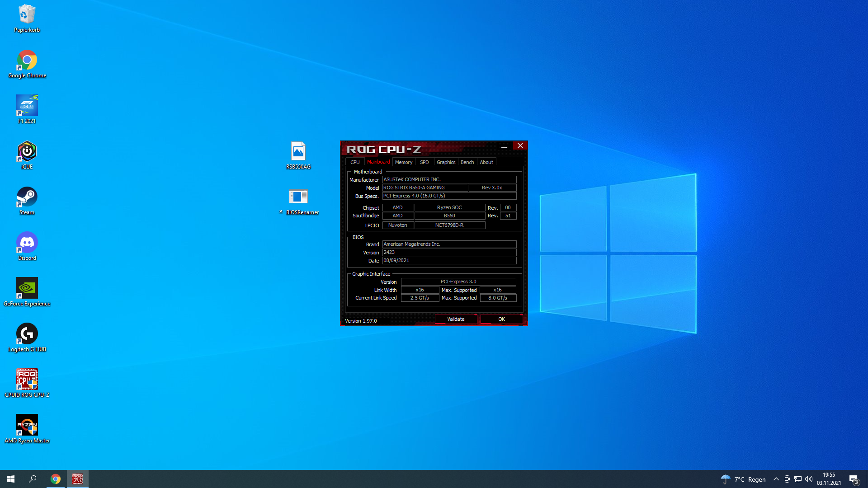Select the Logitech G HUB icon

27,338
